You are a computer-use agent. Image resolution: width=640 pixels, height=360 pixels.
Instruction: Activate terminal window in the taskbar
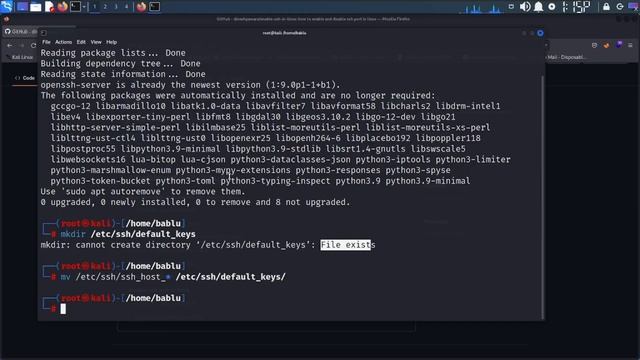(x=155, y=7)
